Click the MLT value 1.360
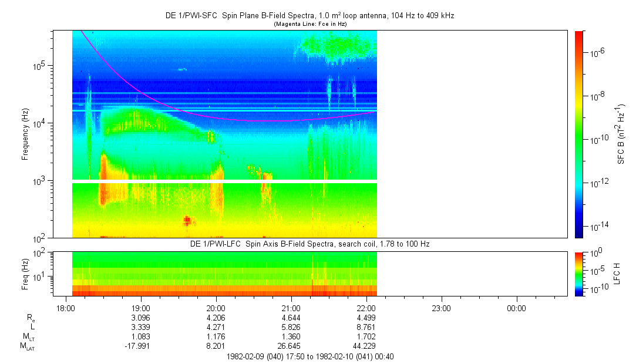The image size is (636, 364). coord(291,337)
